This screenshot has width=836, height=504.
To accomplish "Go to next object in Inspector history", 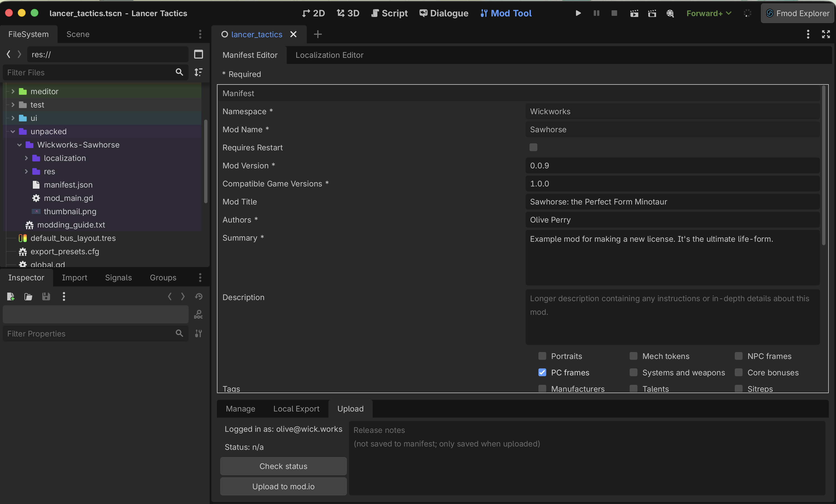I will coord(183,296).
